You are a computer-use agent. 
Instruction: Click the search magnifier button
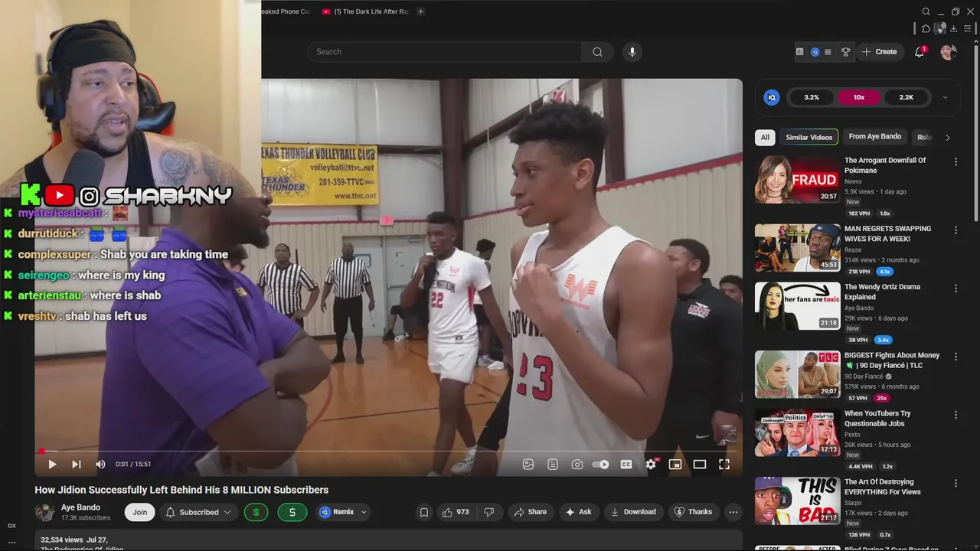click(x=597, y=51)
